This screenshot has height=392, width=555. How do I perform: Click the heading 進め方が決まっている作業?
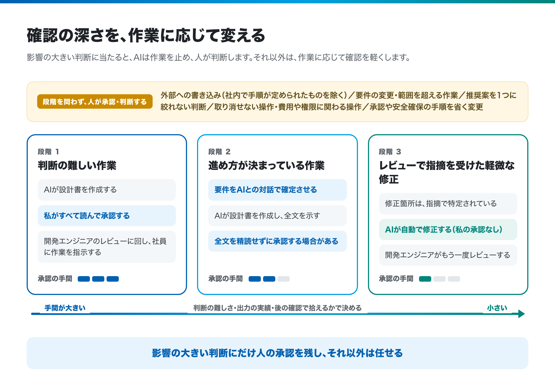point(266,166)
